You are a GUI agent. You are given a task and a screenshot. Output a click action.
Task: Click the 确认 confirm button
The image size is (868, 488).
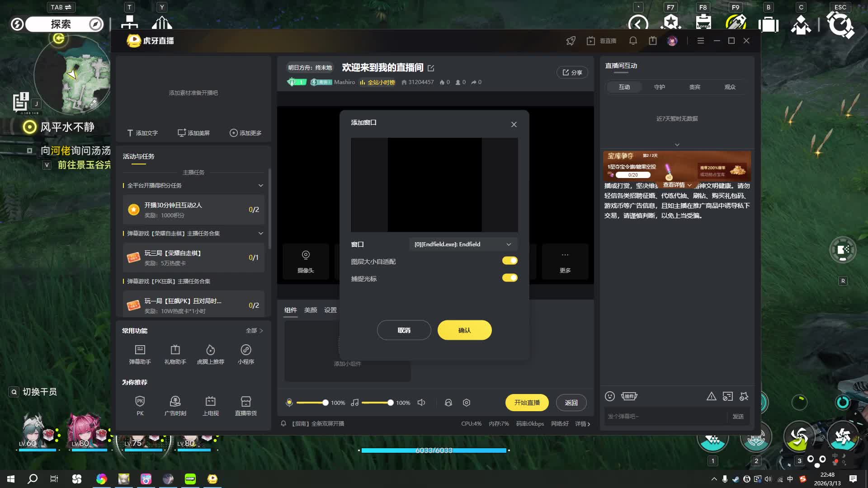pyautogui.click(x=464, y=330)
